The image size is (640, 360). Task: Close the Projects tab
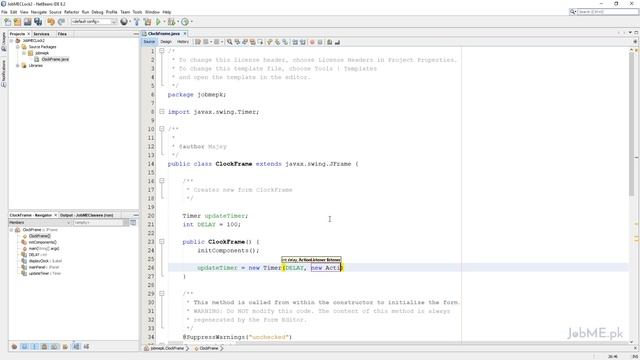(28, 34)
